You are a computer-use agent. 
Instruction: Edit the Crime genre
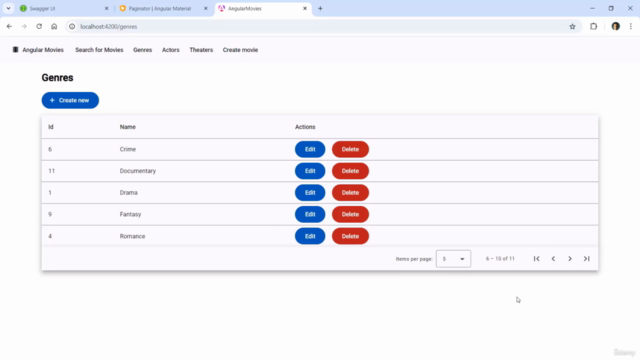310,149
